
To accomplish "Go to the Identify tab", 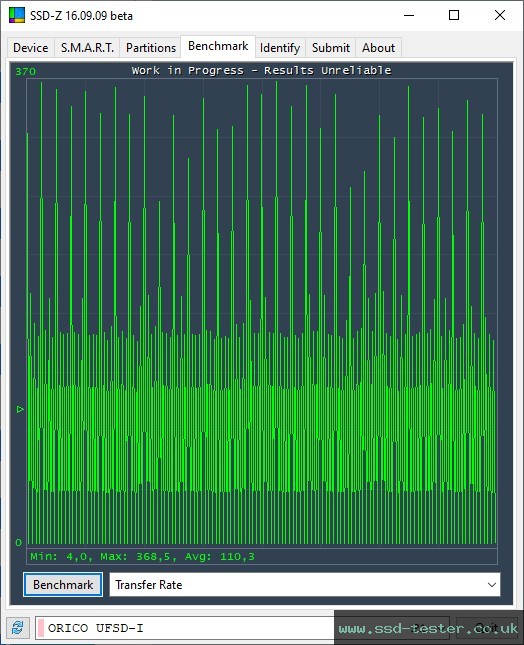I will 280,48.
